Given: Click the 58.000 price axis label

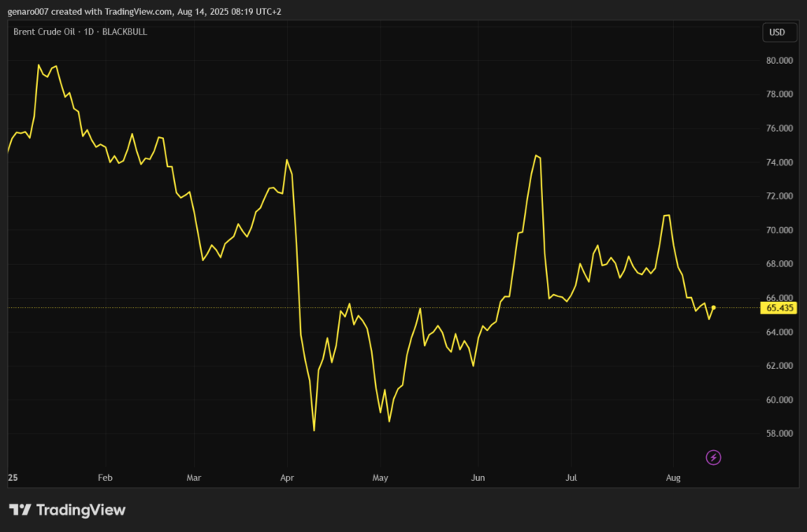Looking at the screenshot, I should click(779, 433).
